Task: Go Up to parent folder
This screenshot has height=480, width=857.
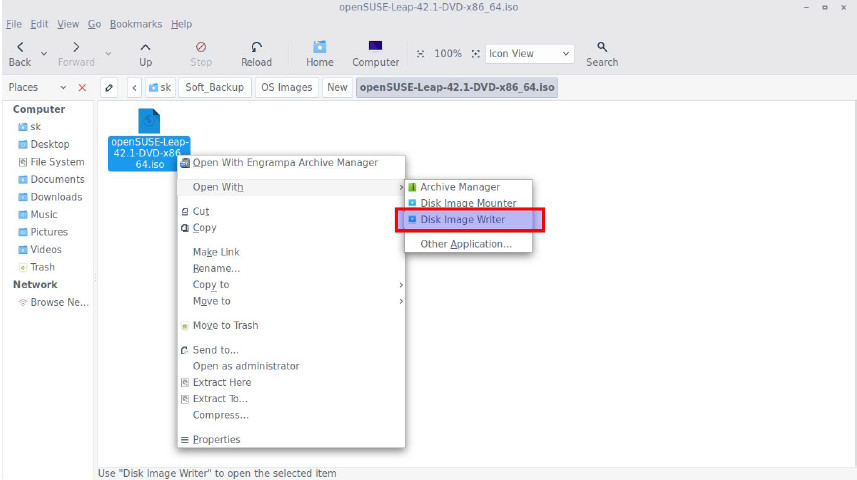Action: 145,54
